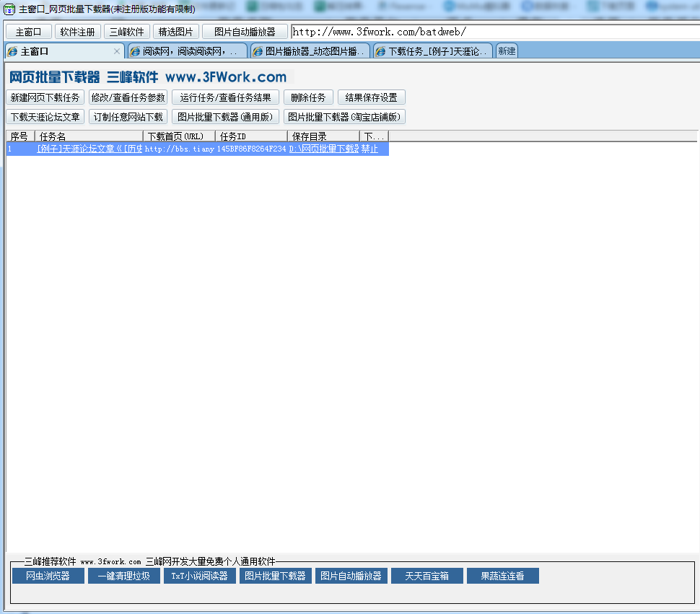This screenshot has width=700, height=614.
Task: Click the 删除任务 button
Action: 308,97
